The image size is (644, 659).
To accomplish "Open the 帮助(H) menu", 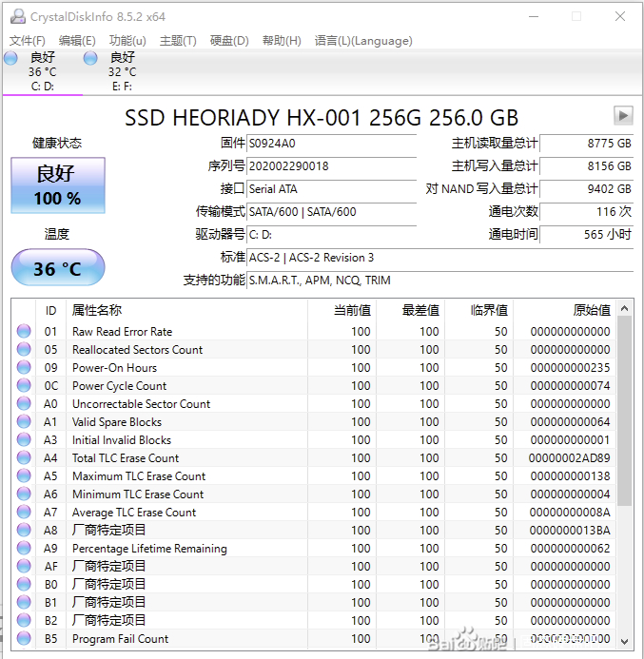I will click(x=282, y=41).
